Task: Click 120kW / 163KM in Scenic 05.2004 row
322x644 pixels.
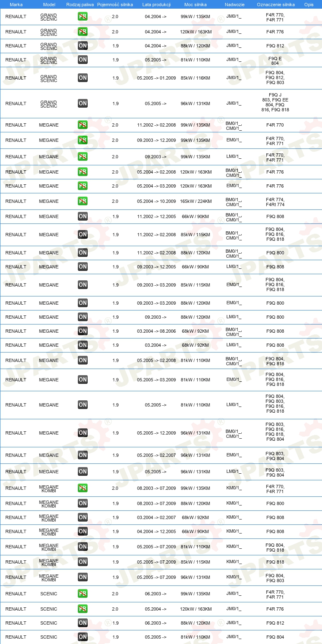Action: [x=195, y=609]
